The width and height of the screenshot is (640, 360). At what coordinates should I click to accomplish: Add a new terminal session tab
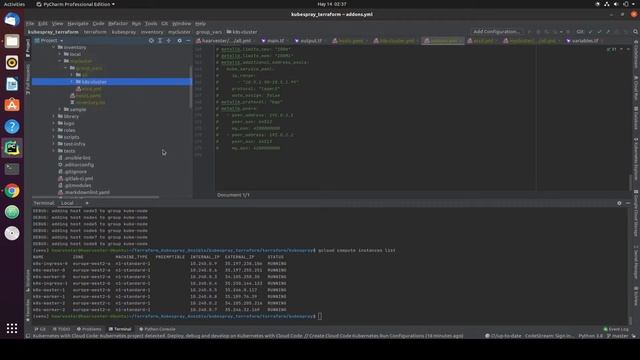(x=87, y=203)
